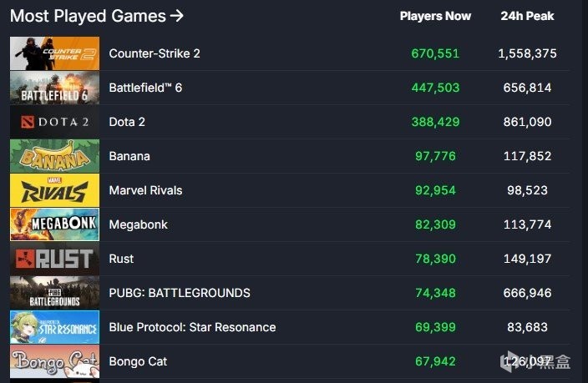The height and width of the screenshot is (383, 588).
Task: Click the Players Now column header
Action: click(x=435, y=16)
